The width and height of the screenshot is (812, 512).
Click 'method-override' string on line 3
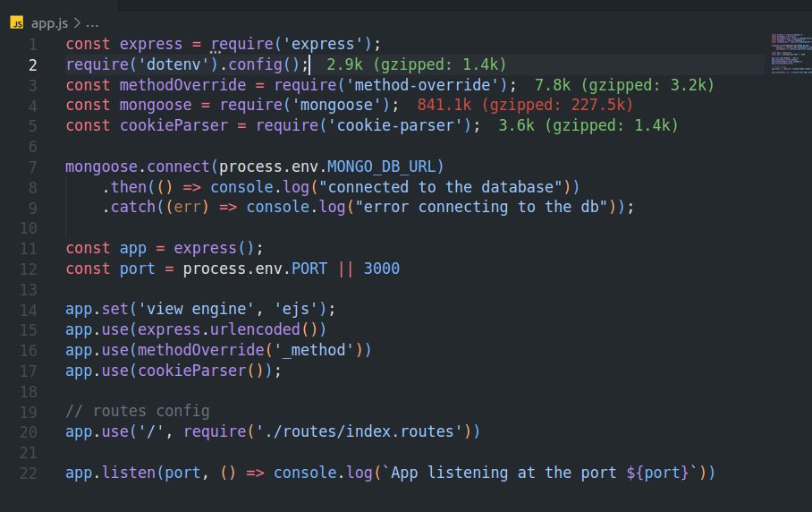422,84
